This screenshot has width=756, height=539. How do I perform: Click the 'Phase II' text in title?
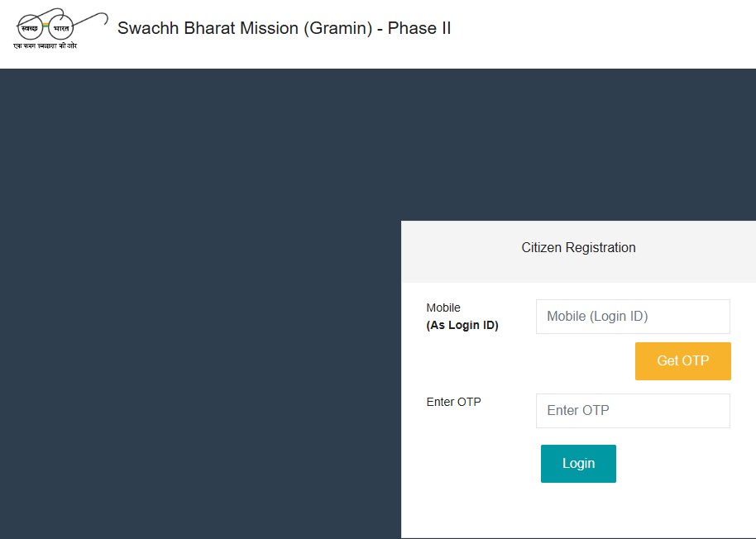click(419, 28)
